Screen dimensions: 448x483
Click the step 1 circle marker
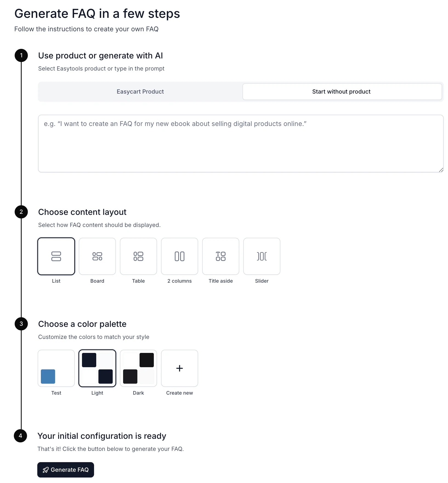(21, 55)
